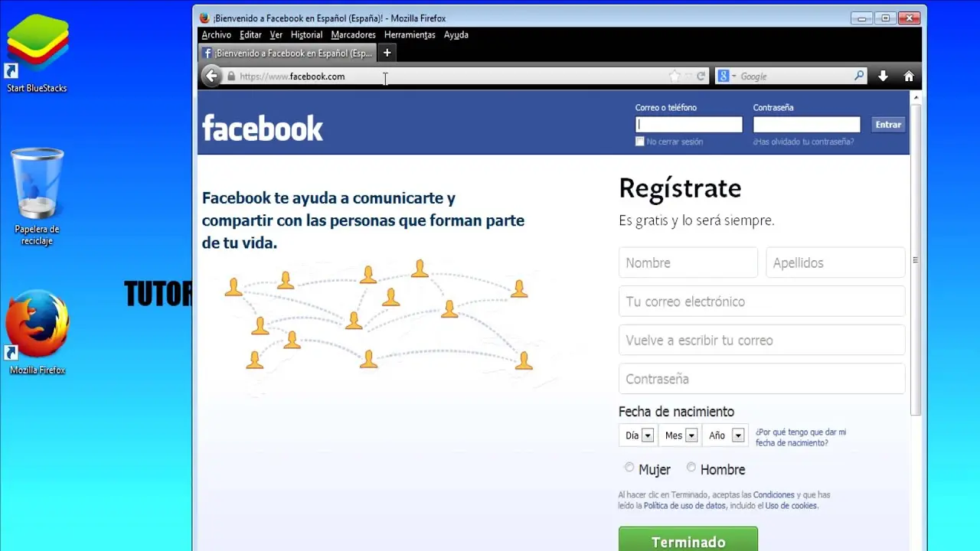Open the Política de uso de datos link
980x551 pixels.
(684, 506)
